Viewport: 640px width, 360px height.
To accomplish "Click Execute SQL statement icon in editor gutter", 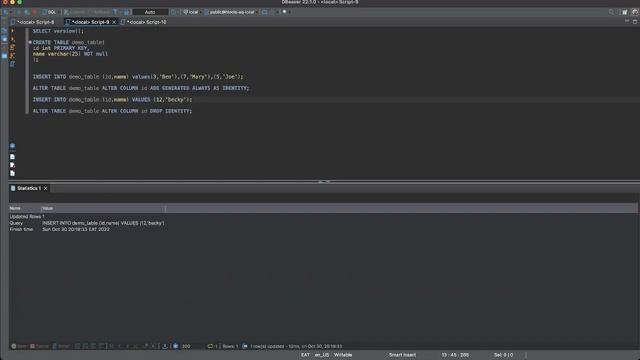I will [x=12, y=31].
